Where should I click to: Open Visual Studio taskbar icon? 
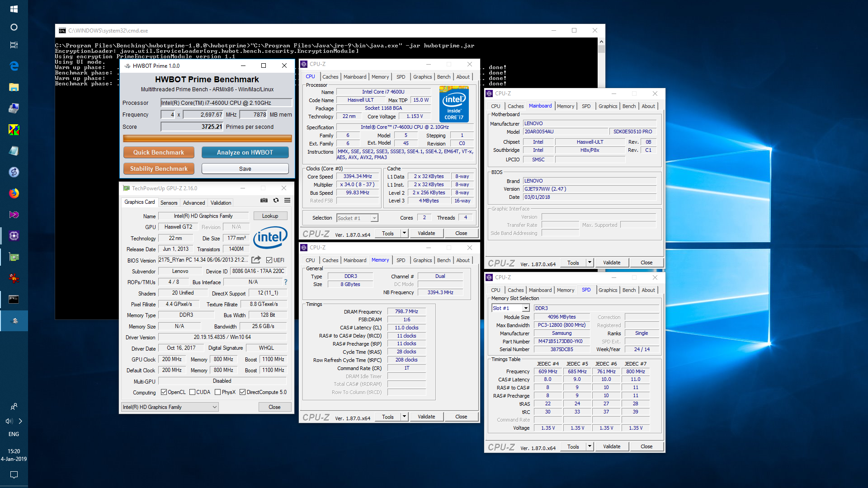(14, 215)
